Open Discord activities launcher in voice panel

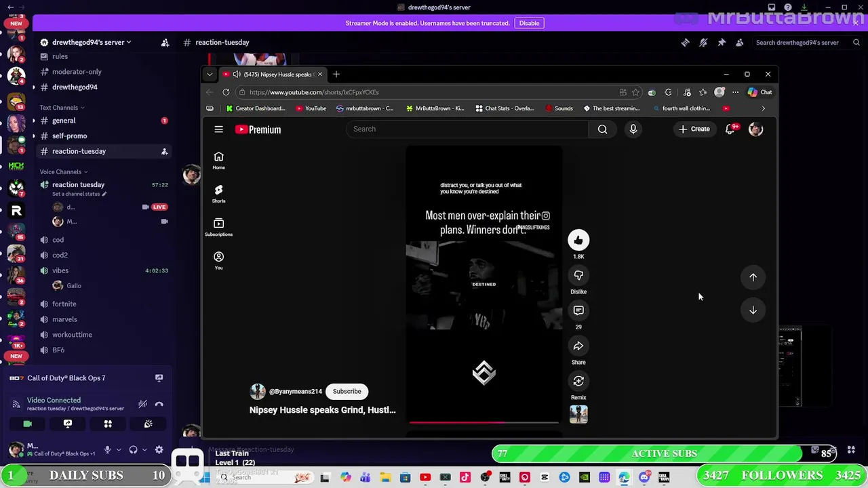(x=108, y=424)
